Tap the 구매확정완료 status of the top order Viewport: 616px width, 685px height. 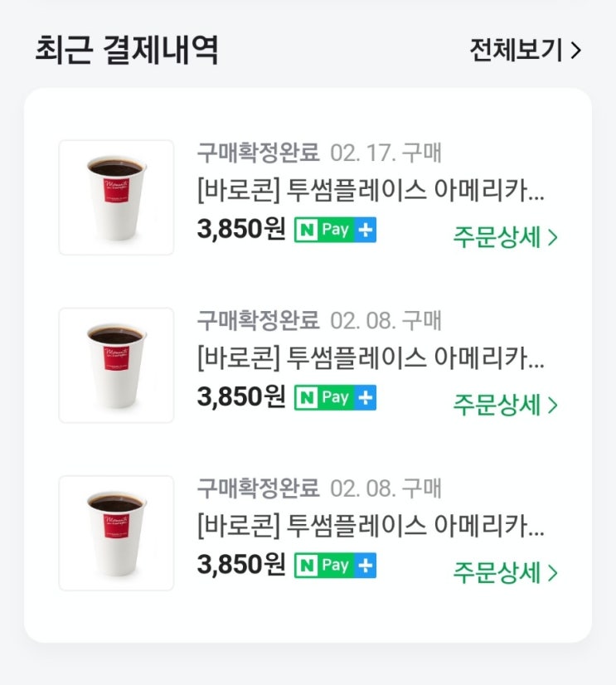point(258,153)
